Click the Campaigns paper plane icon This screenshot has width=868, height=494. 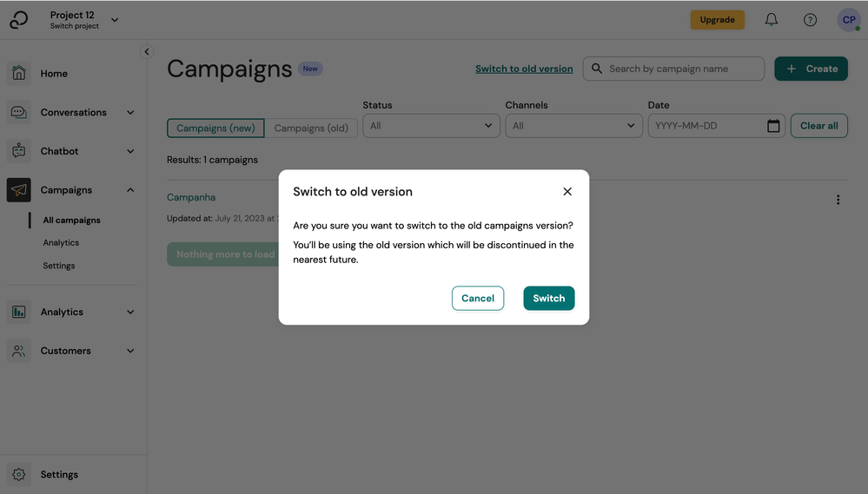coord(19,190)
